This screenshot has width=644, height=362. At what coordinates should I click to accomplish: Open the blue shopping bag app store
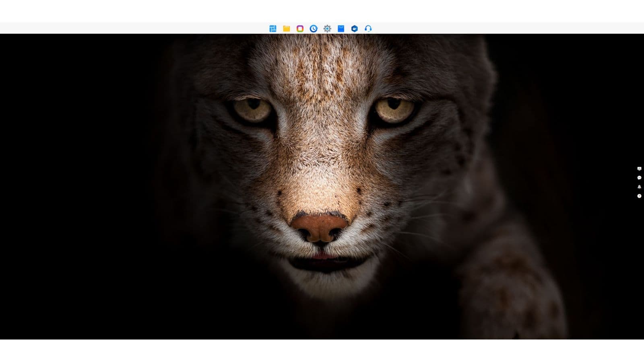(x=341, y=29)
